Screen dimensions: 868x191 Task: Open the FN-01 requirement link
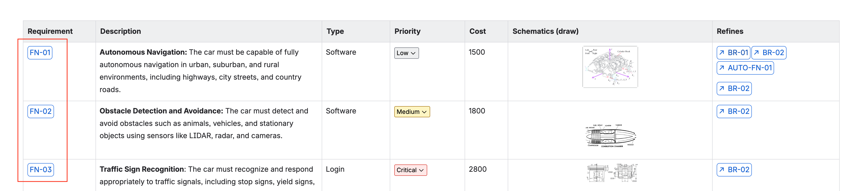click(x=40, y=53)
